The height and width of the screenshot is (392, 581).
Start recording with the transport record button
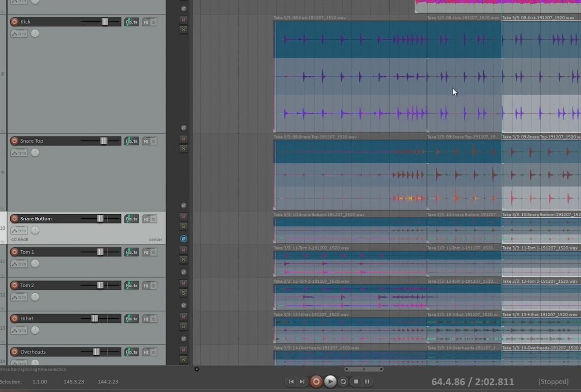pyautogui.click(x=316, y=381)
